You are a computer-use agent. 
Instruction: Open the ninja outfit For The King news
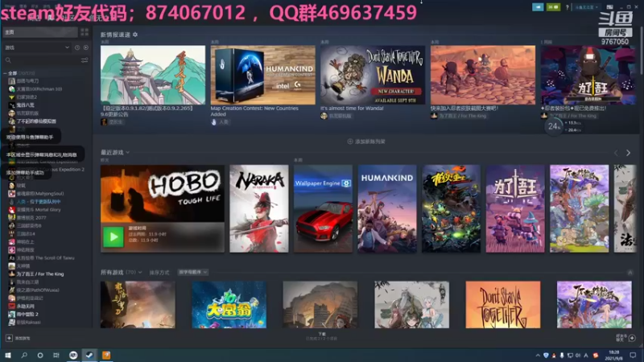click(x=588, y=75)
